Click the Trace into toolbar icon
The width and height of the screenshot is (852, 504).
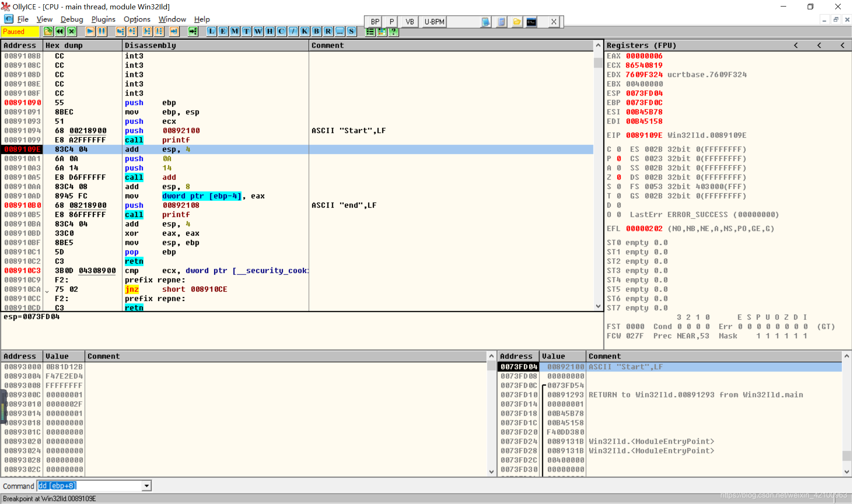147,31
